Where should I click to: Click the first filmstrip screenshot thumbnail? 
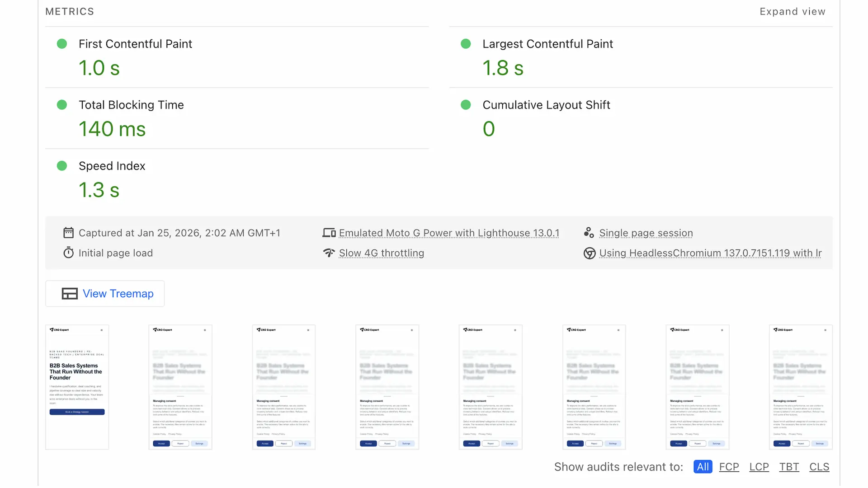tap(77, 386)
